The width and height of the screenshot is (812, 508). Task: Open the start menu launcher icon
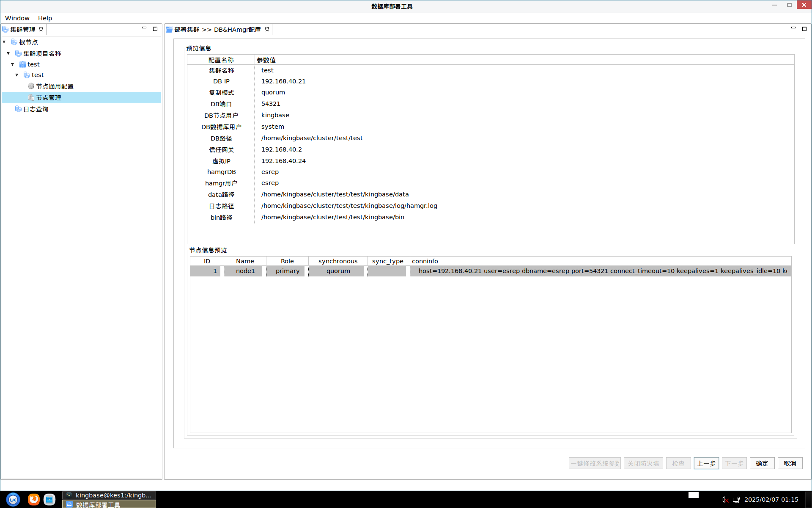tap(13, 500)
